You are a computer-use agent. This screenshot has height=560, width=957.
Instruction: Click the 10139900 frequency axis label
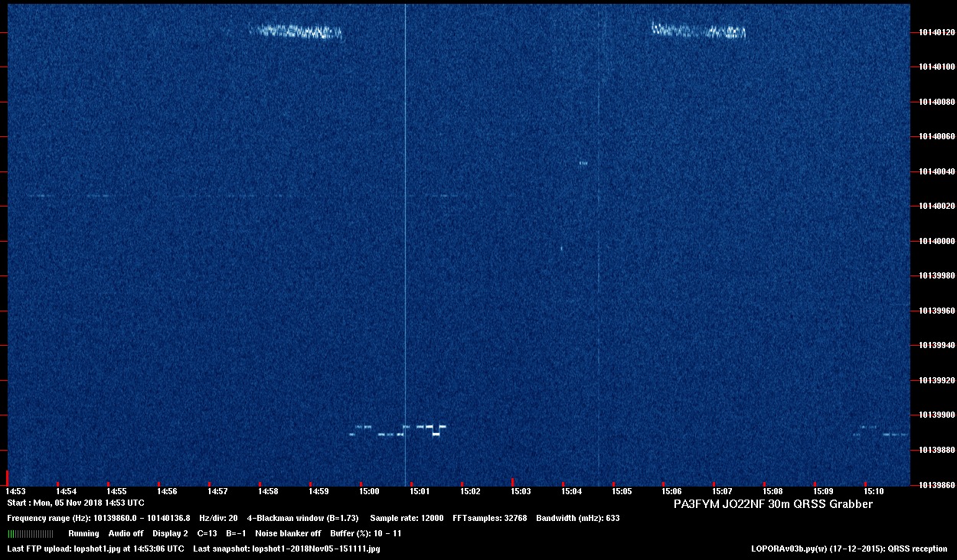point(936,415)
